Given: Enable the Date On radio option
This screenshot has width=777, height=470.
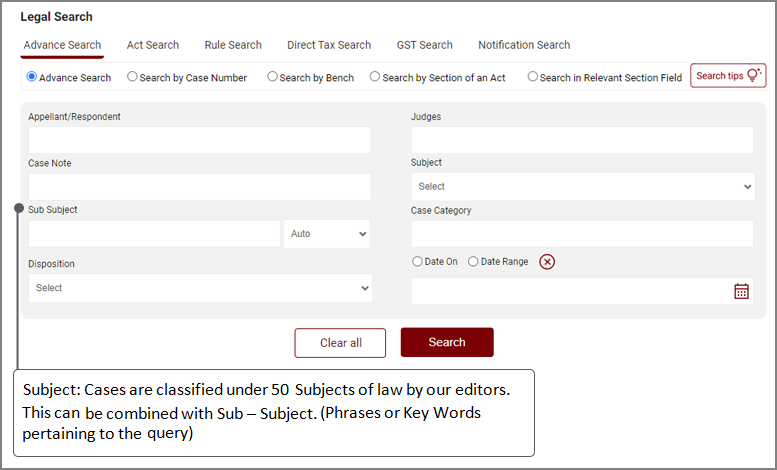Looking at the screenshot, I should pyautogui.click(x=418, y=262).
